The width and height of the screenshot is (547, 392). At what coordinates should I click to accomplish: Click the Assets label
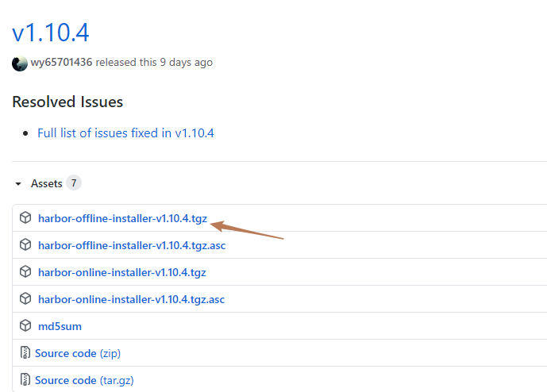point(46,183)
